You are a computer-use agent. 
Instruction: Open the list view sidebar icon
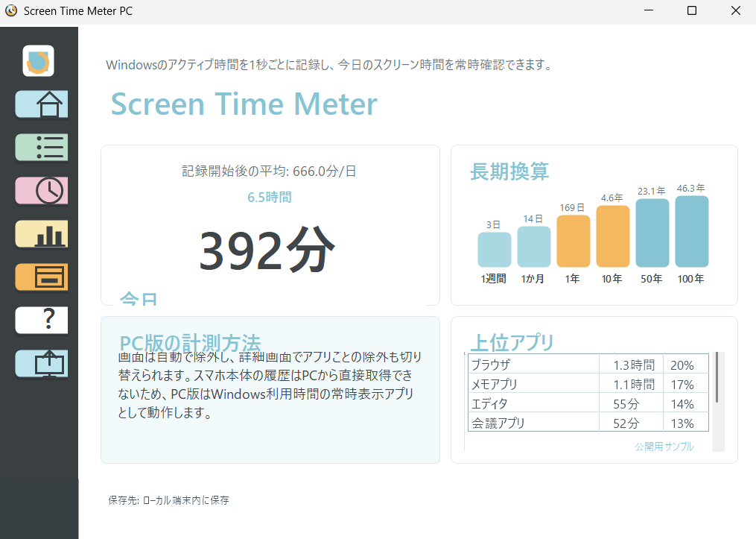tap(42, 147)
